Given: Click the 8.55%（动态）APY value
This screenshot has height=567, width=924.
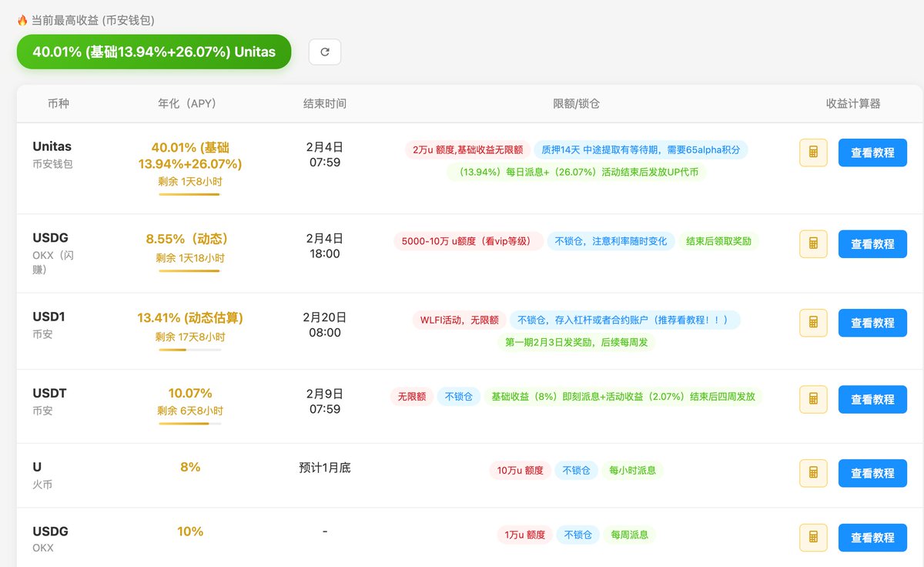Looking at the screenshot, I should [189, 239].
